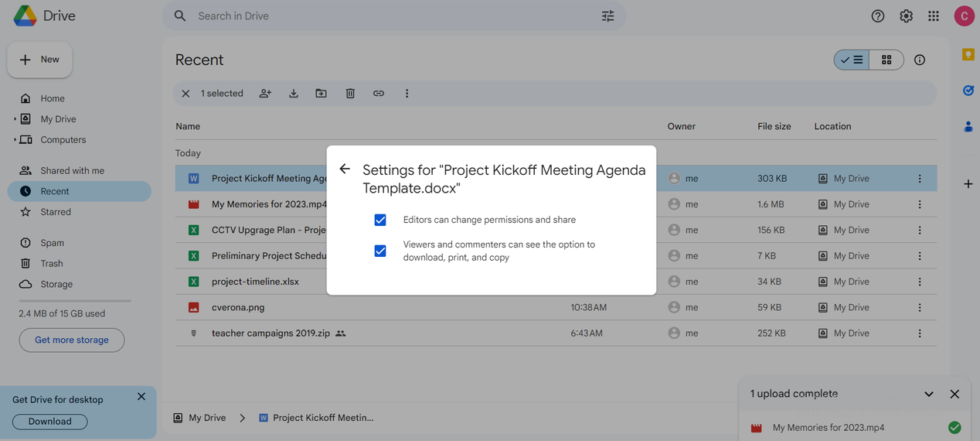Go to Home in sidebar
The height and width of the screenshot is (441, 980).
pyautogui.click(x=53, y=98)
